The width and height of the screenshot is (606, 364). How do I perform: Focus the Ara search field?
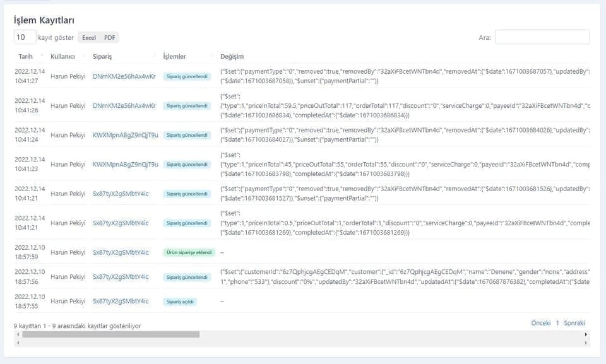pyautogui.click(x=542, y=37)
